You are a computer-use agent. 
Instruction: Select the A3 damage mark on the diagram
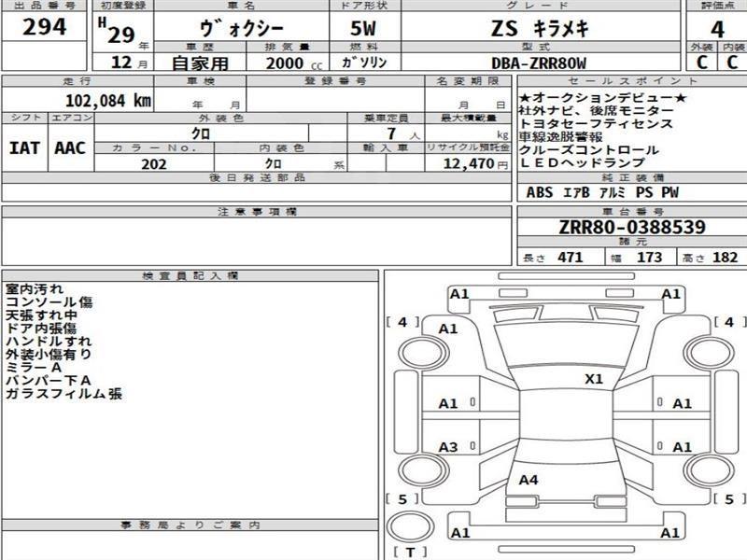(x=448, y=447)
